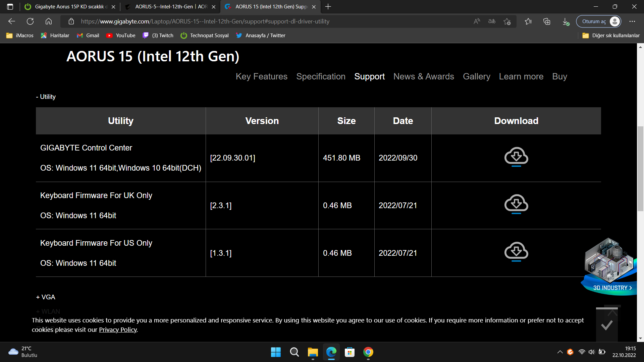Expand the VGA driver section
644x362 pixels.
46,297
